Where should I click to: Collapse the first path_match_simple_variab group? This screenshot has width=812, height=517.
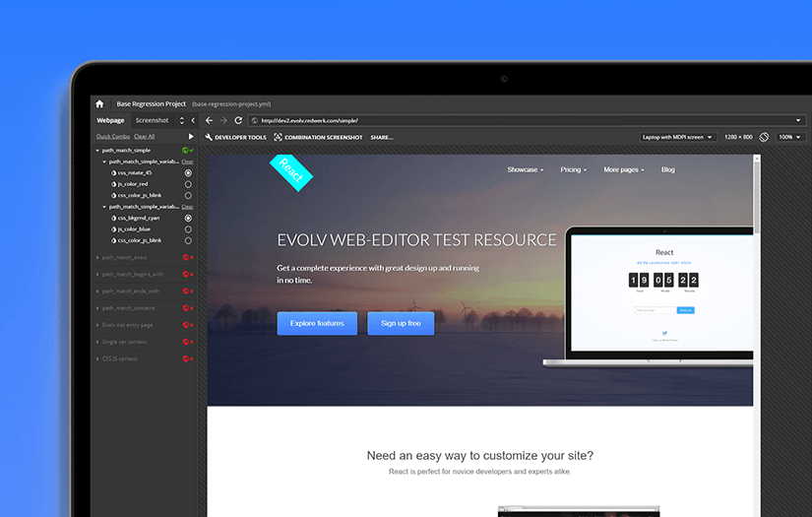pos(104,162)
